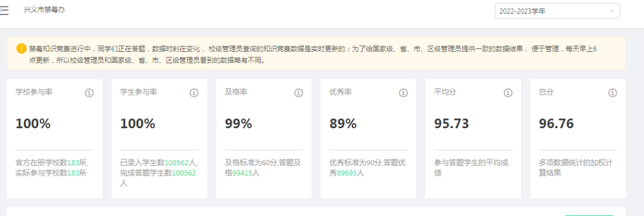The image size is (644, 216).
Task: Open the info icon beside 及格率
Action: point(298,93)
